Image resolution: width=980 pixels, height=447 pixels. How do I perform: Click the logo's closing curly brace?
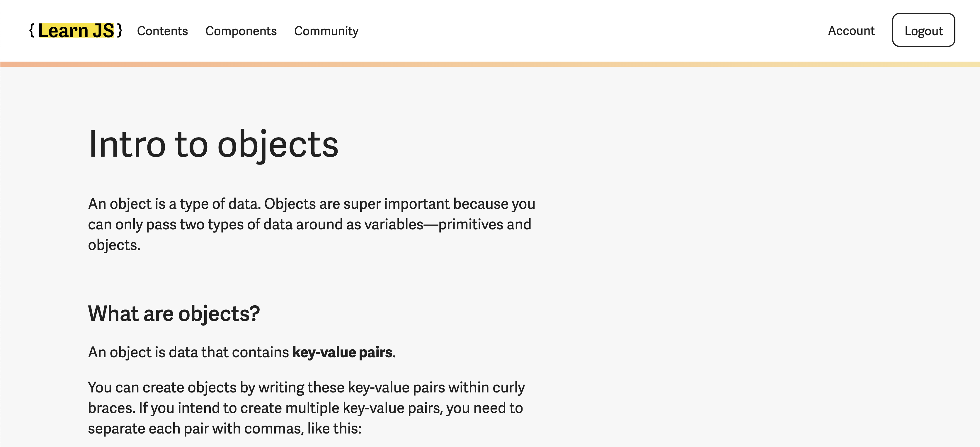pos(120,31)
